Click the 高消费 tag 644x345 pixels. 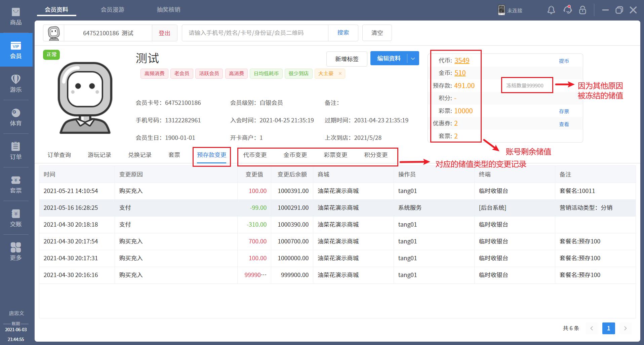(236, 74)
